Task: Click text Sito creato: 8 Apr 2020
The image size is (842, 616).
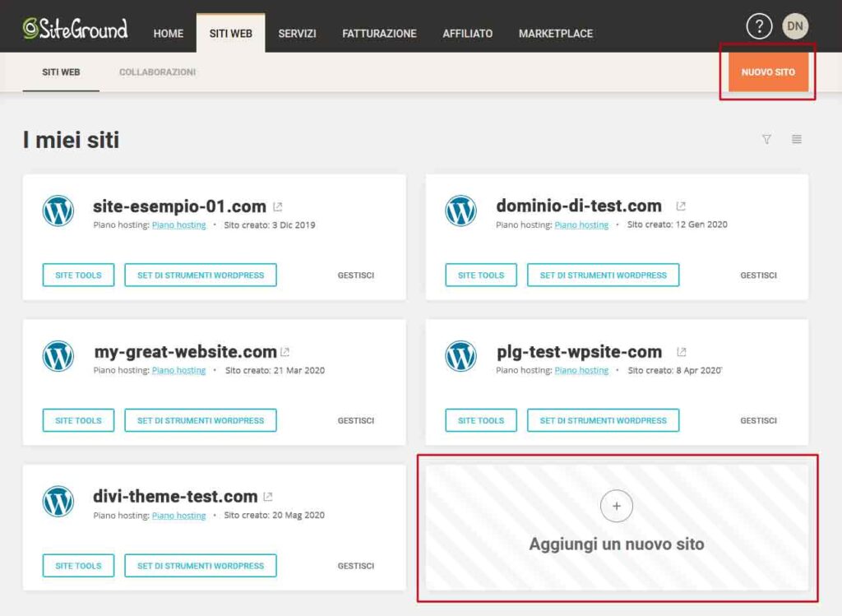Action: pos(674,371)
